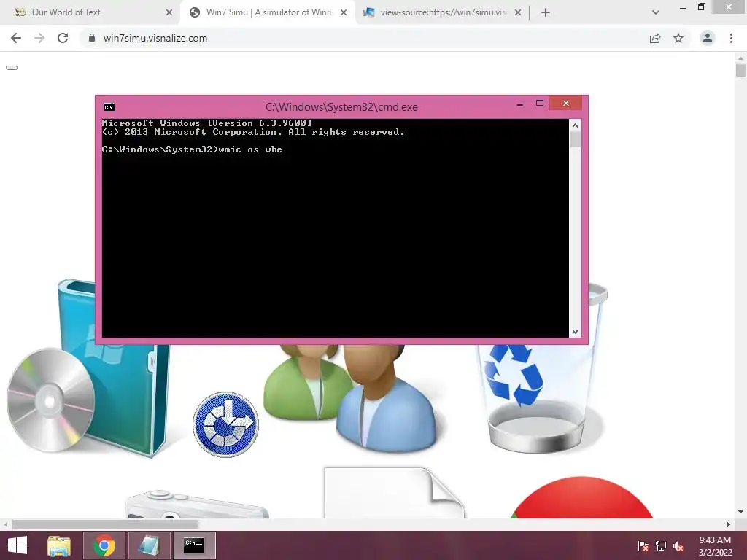The width and height of the screenshot is (747, 560).
Task: Open the Windows Start button
Action: [x=18, y=545]
